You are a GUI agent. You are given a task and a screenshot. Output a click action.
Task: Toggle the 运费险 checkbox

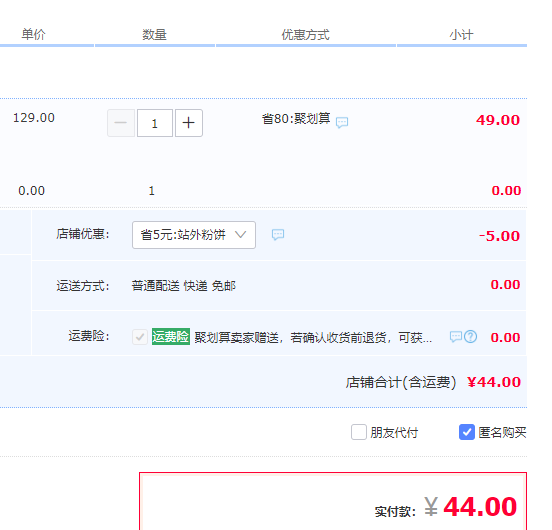point(140,337)
